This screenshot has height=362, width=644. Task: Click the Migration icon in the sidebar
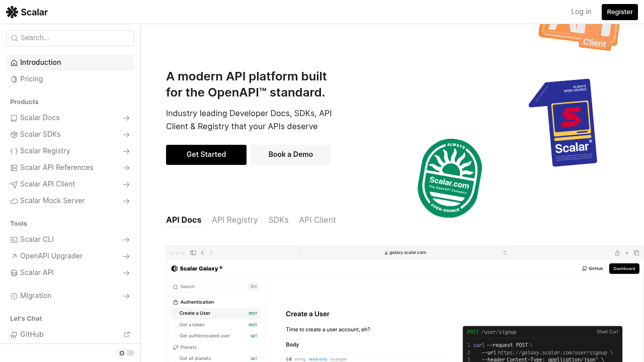14,296
